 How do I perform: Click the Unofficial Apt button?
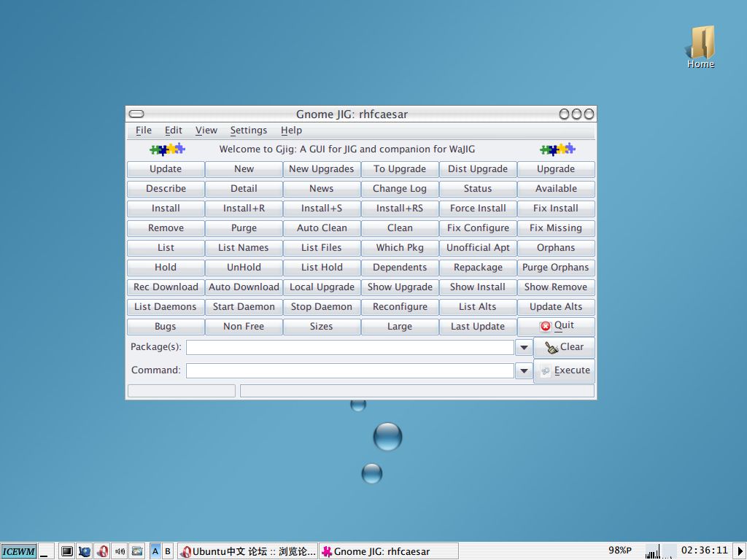click(x=478, y=248)
